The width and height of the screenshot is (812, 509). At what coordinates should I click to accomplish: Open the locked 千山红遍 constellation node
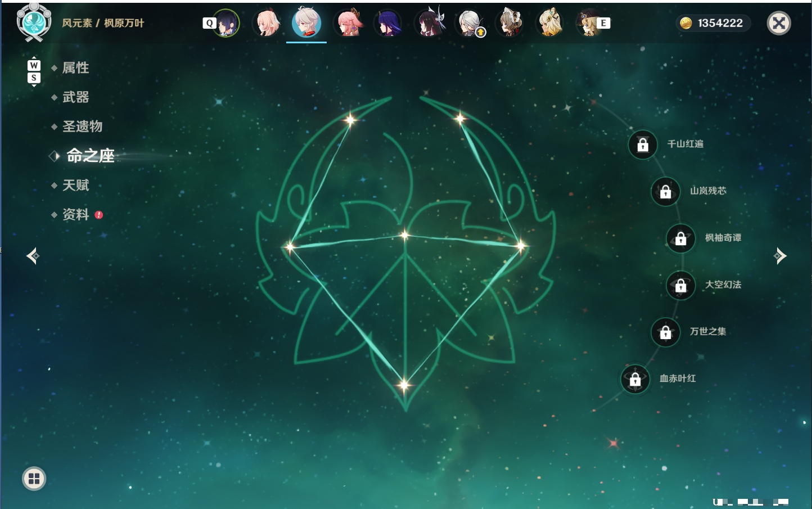point(643,145)
